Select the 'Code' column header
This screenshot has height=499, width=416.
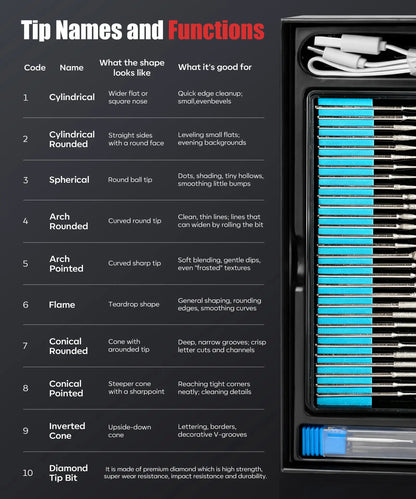35,68
